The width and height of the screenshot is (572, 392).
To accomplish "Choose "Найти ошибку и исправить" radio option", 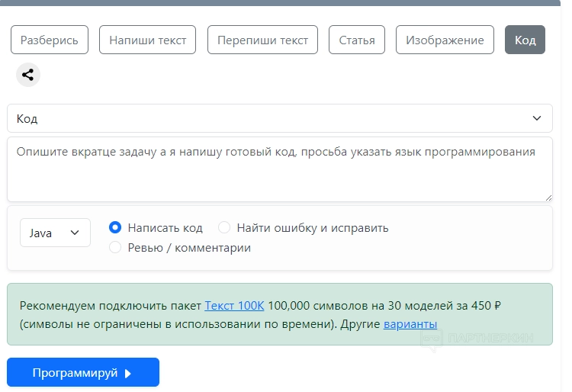I will point(224,227).
